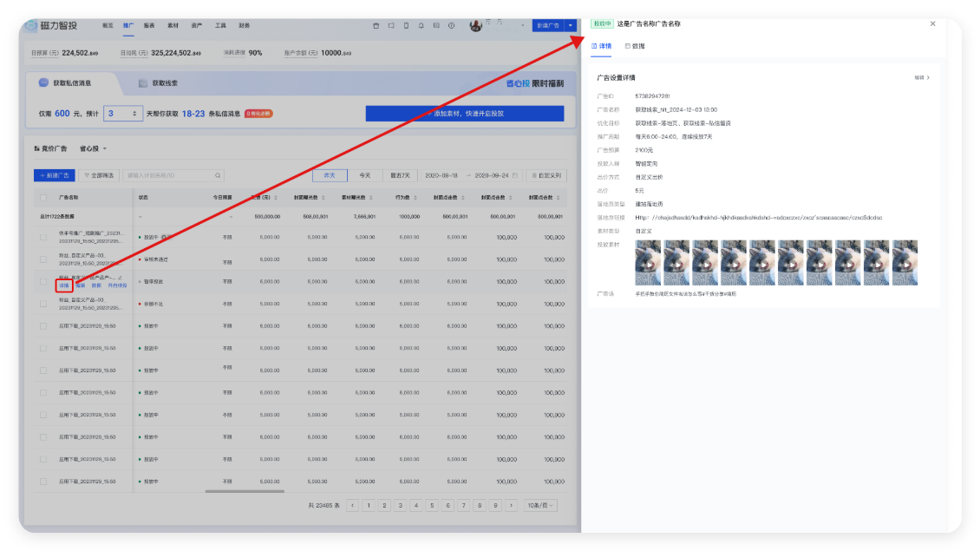The image size is (980, 551).
Task: Click the 磁力智投 logo
Action: [x=56, y=26]
